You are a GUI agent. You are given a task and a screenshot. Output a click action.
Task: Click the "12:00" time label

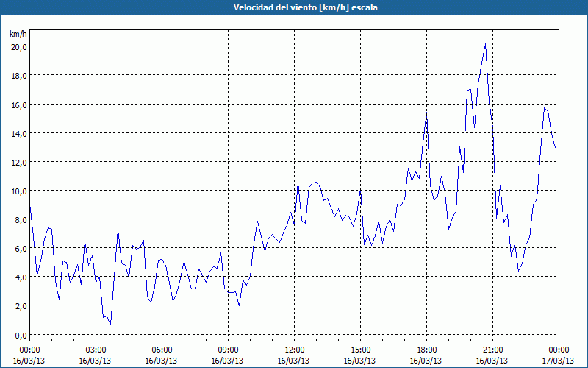click(295, 350)
